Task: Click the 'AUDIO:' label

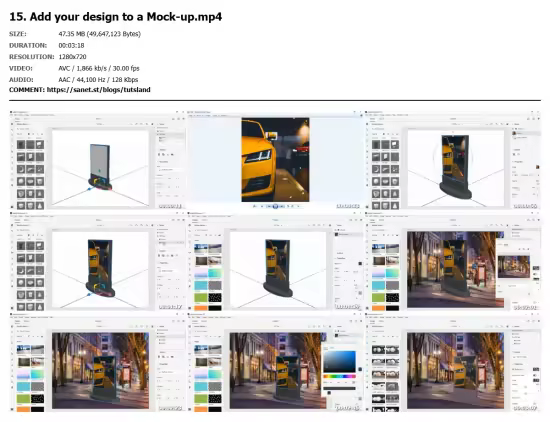Action: (21, 80)
